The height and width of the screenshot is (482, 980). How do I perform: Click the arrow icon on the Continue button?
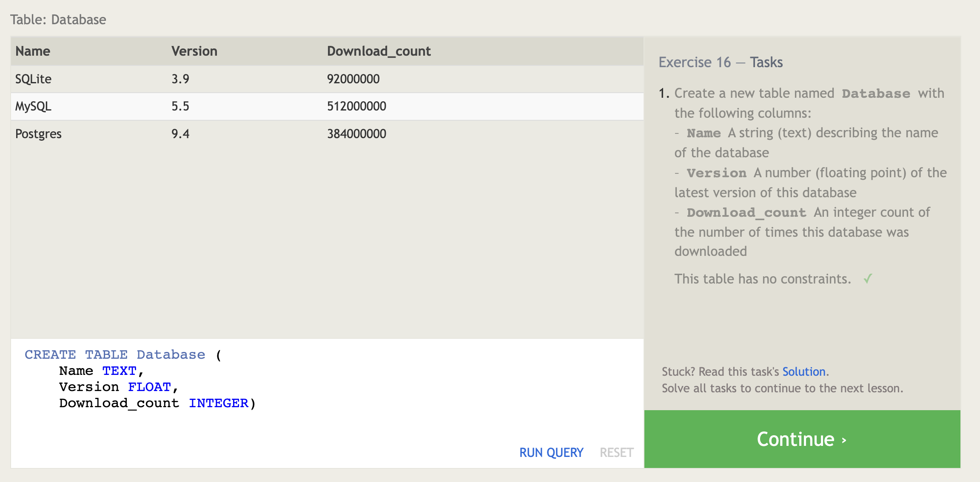844,440
